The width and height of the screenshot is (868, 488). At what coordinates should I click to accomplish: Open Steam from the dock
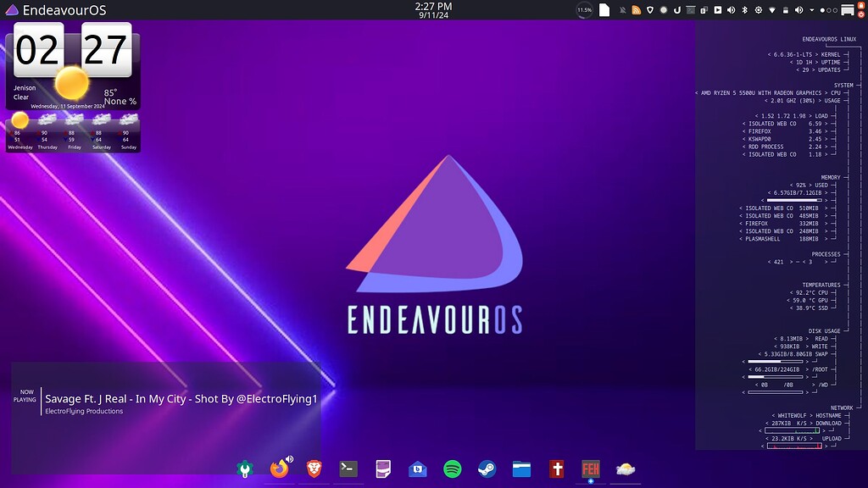click(x=487, y=469)
